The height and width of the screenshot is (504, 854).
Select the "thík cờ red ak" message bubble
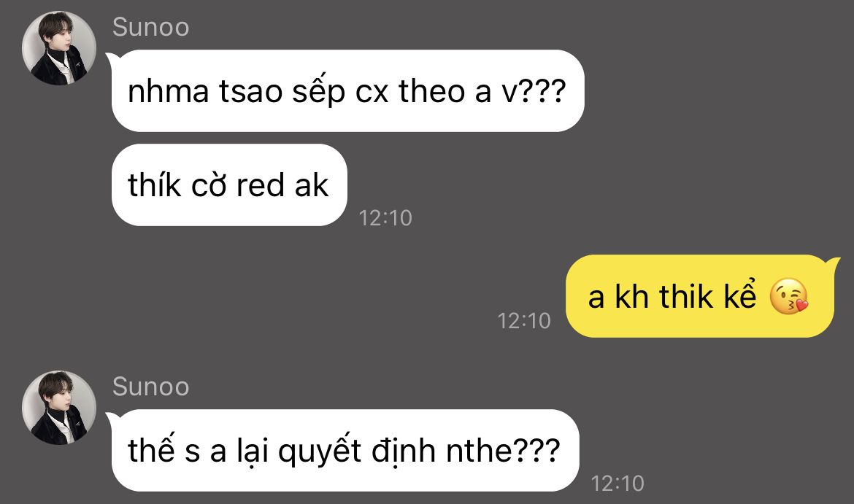tap(229, 185)
